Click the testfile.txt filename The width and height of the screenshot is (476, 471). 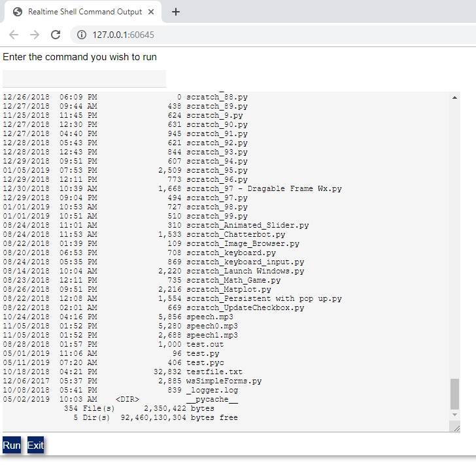[214, 372]
